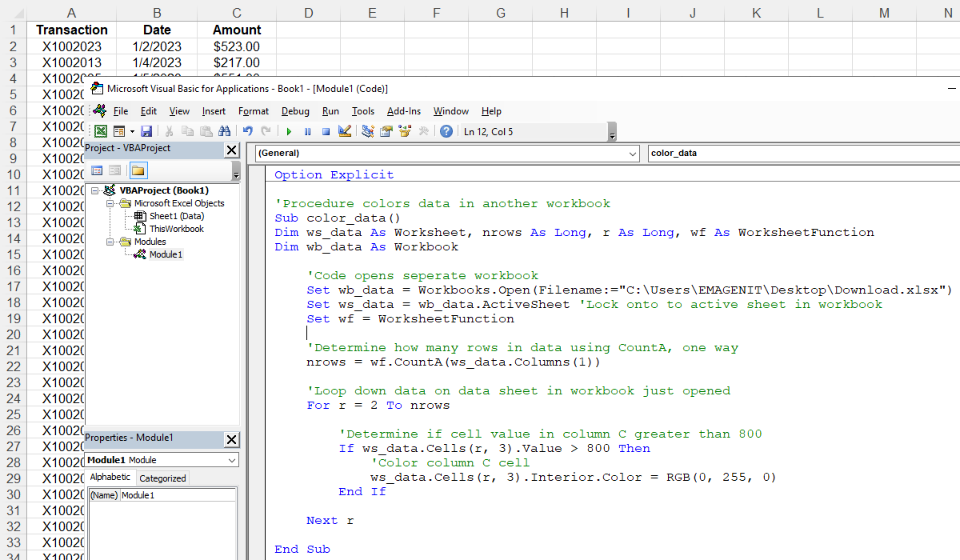Open the Edit menu
This screenshot has width=960, height=560.
[149, 111]
